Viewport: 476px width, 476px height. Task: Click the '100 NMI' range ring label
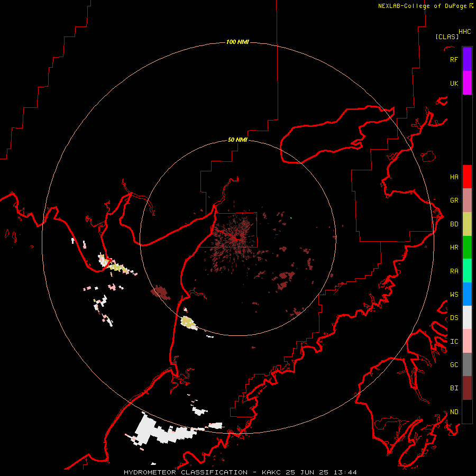pyautogui.click(x=237, y=42)
